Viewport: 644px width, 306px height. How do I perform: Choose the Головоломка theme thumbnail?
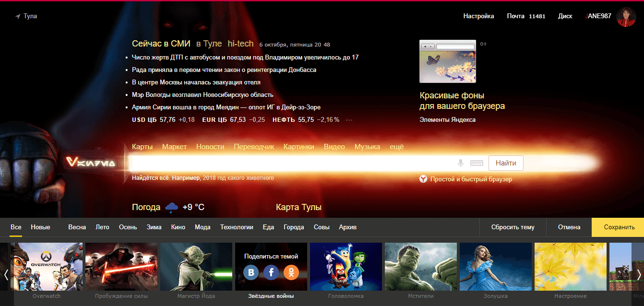click(x=346, y=267)
